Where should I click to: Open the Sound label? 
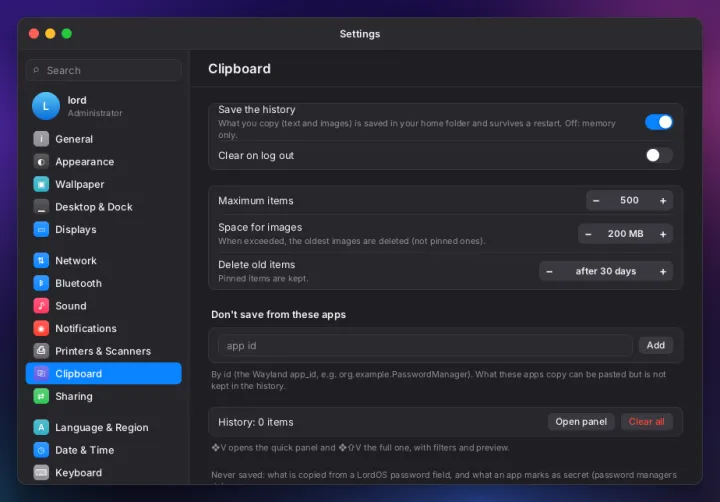[71, 306]
